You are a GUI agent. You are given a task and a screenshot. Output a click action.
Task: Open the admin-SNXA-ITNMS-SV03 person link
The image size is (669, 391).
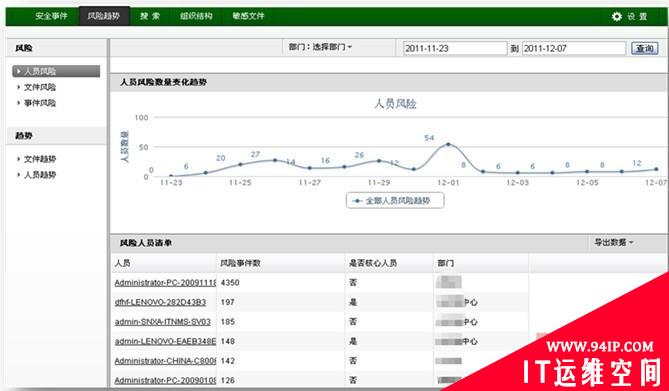pos(163,322)
